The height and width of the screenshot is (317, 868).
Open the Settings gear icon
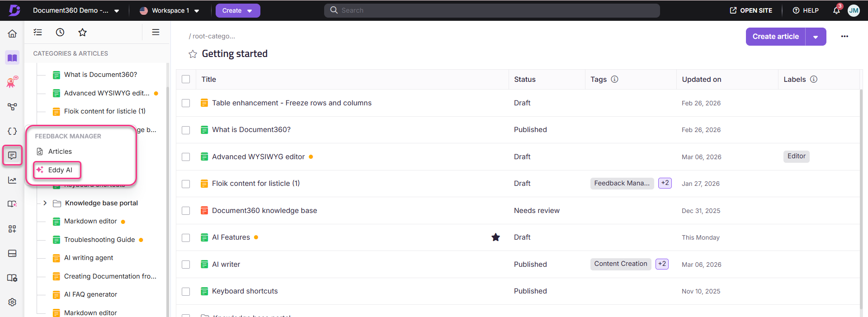coord(12,302)
